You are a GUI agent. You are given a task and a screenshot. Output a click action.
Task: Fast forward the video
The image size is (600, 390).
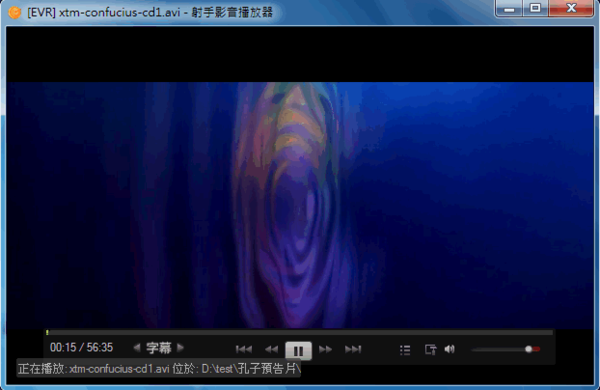coord(325,349)
